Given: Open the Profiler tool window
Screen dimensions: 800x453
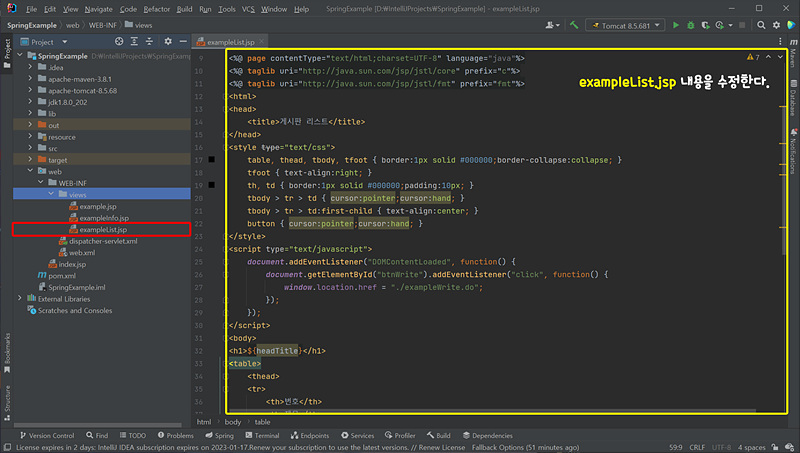Looking at the screenshot, I should point(400,436).
